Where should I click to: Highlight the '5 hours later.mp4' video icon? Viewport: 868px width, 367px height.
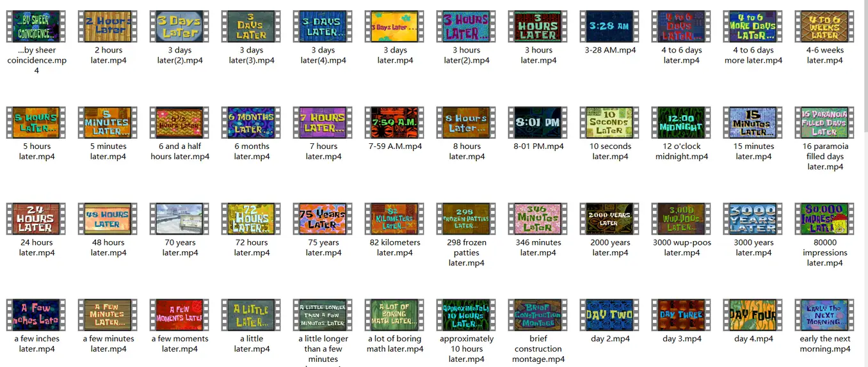[36, 123]
